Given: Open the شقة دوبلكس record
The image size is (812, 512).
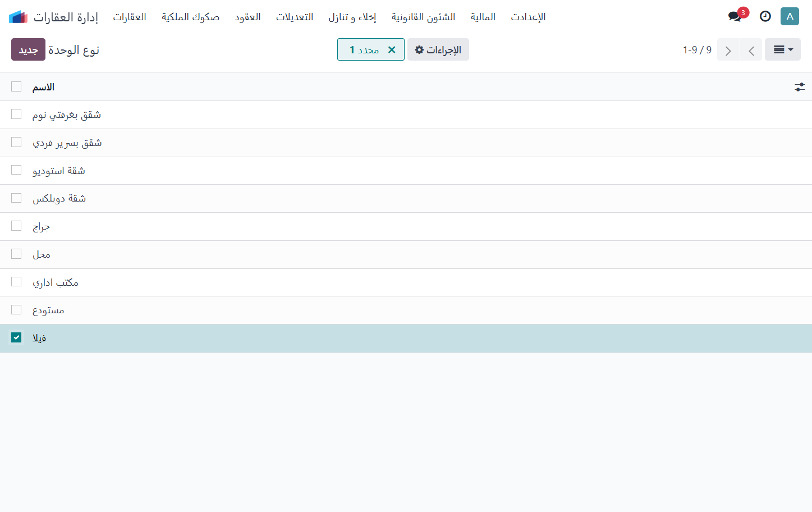Looking at the screenshot, I should 59,199.
